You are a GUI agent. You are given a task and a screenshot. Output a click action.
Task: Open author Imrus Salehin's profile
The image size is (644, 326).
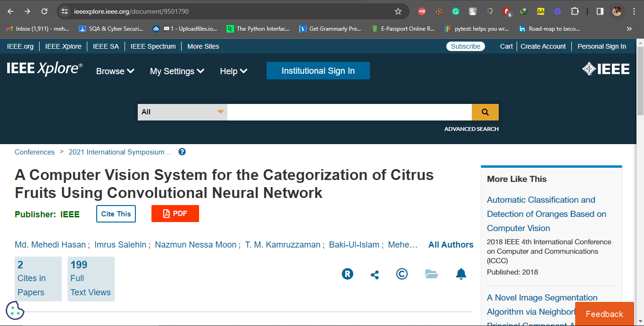(120, 245)
